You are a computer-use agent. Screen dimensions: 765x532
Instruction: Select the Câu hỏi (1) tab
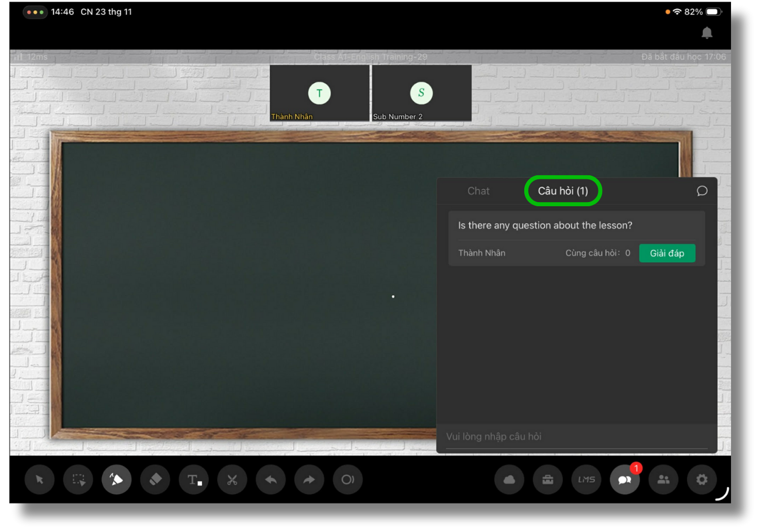tap(563, 191)
